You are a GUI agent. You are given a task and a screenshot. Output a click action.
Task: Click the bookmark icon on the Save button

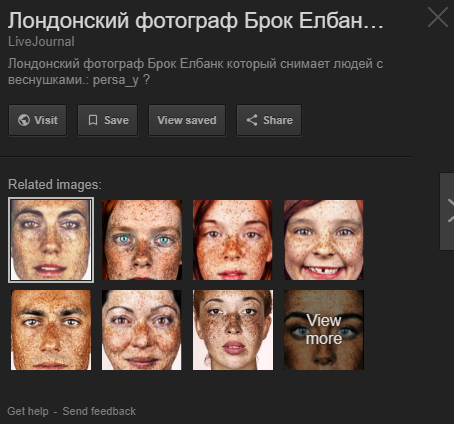coord(93,120)
